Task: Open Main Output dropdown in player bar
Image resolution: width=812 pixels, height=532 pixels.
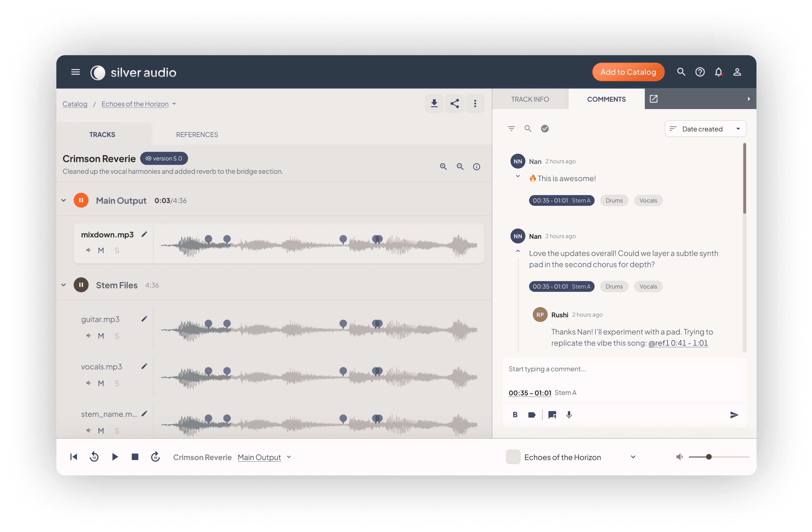Action: tap(289, 457)
